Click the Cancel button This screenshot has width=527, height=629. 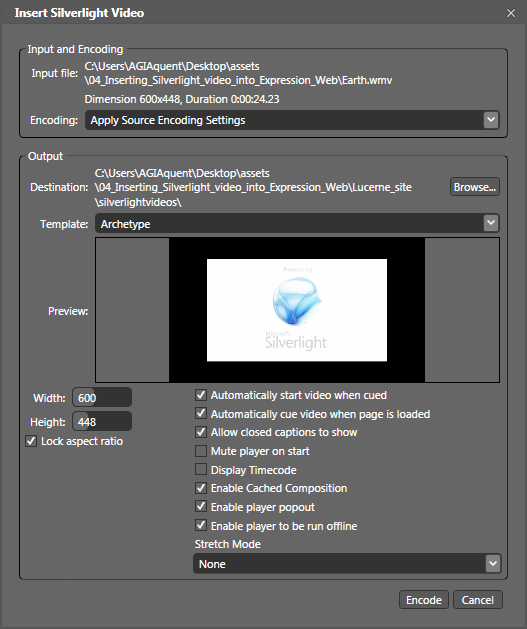point(478,600)
